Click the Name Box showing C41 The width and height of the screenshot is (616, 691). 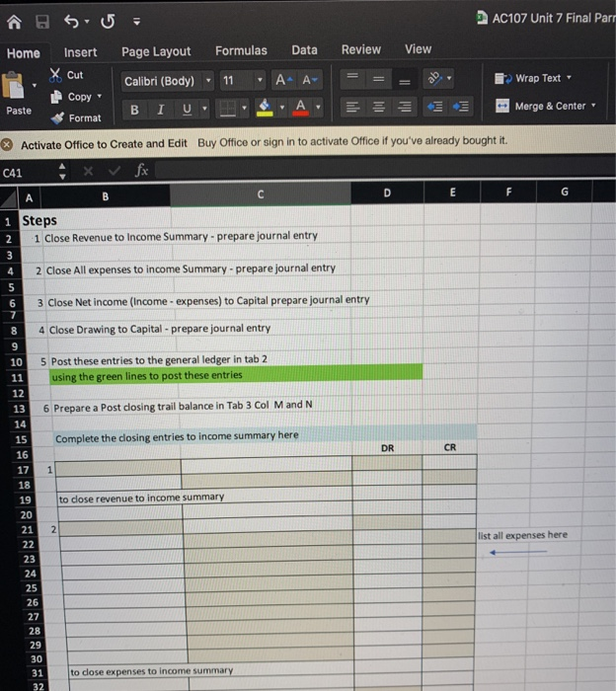click(x=29, y=173)
